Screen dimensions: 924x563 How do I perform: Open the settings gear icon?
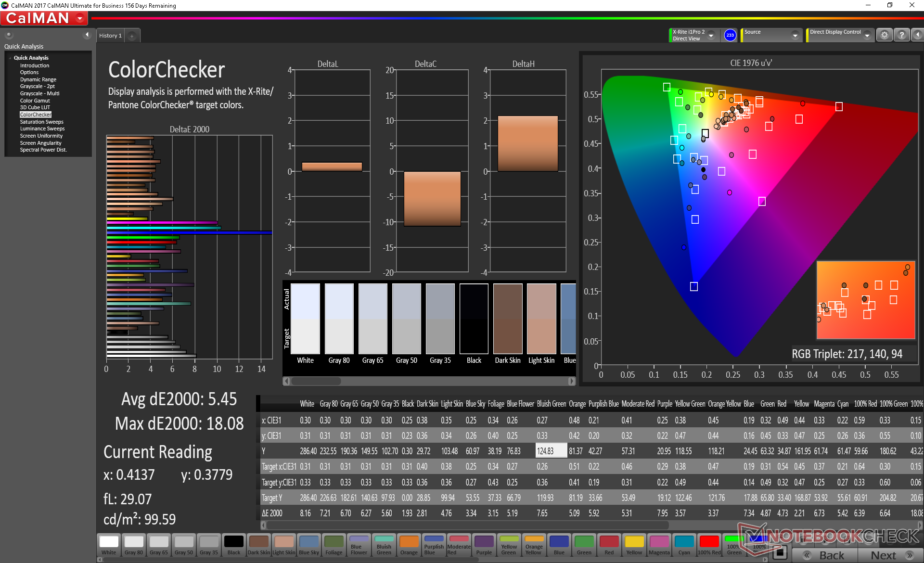tap(884, 35)
